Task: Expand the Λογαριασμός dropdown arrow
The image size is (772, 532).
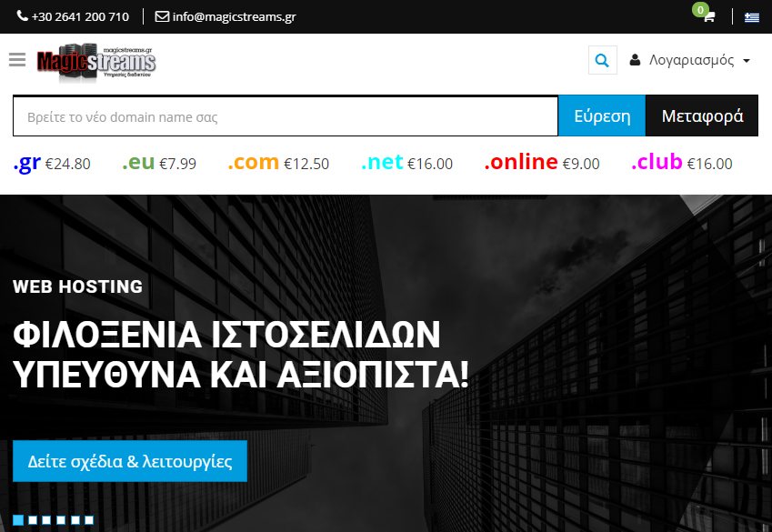Action: coord(747,61)
